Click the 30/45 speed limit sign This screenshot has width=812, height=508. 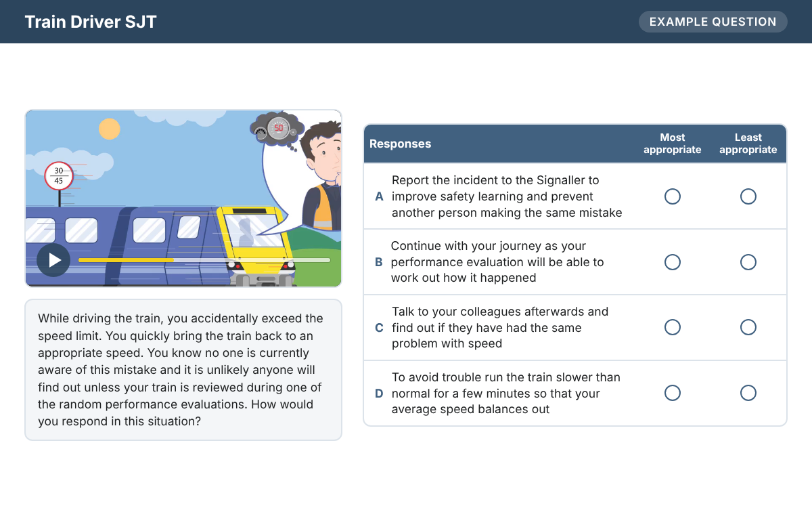click(59, 176)
